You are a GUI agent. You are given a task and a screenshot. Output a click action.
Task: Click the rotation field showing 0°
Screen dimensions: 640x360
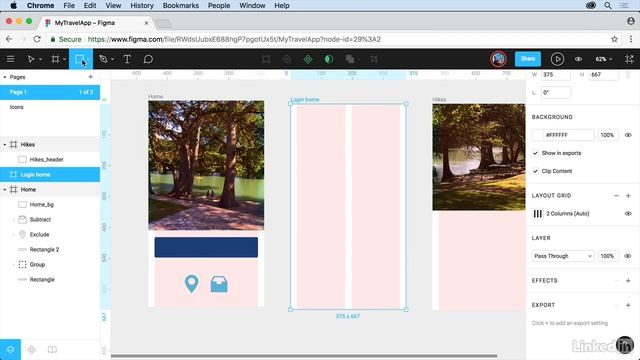(556, 93)
